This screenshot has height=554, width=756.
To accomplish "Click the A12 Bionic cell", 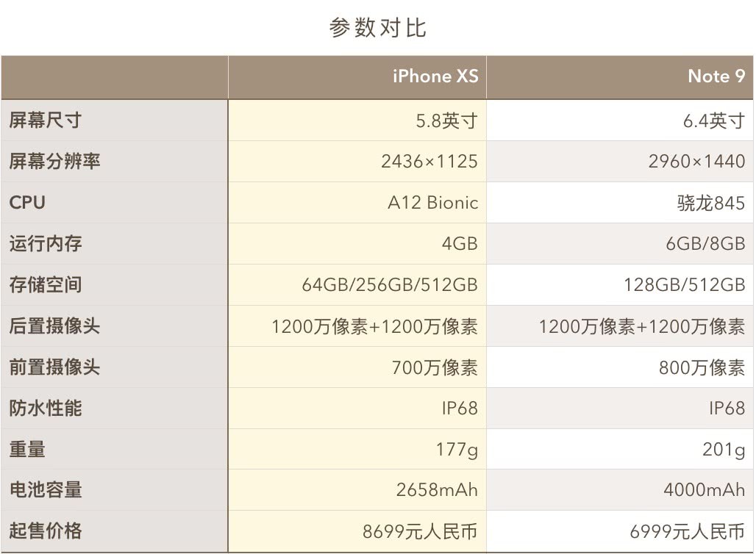I will (432, 203).
